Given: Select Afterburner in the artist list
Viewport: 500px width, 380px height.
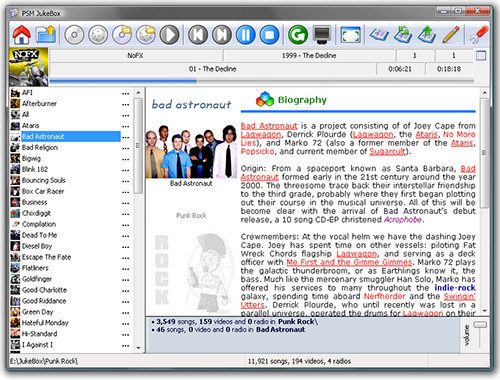Looking at the screenshot, I should [x=39, y=104].
